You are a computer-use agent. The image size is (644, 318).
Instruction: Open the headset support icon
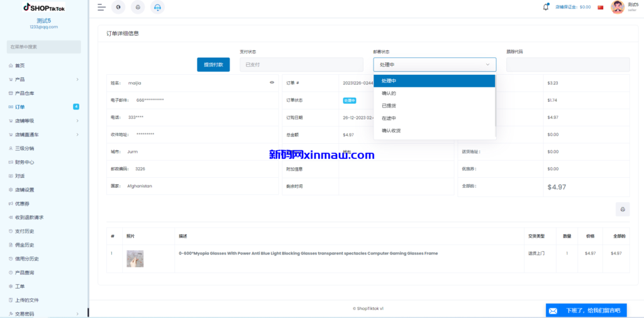[x=157, y=8]
